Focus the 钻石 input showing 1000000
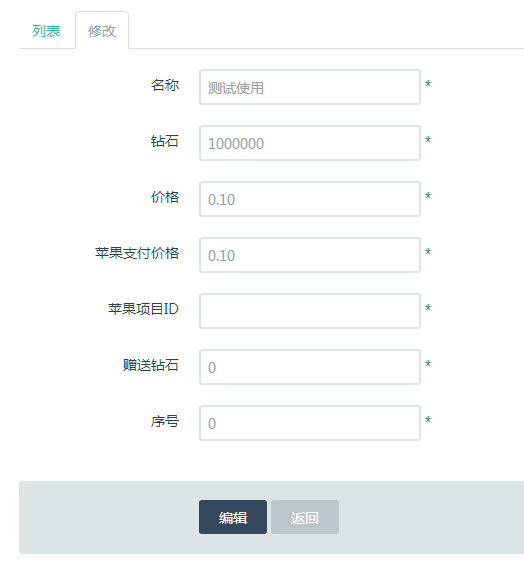 pyautogui.click(x=310, y=143)
